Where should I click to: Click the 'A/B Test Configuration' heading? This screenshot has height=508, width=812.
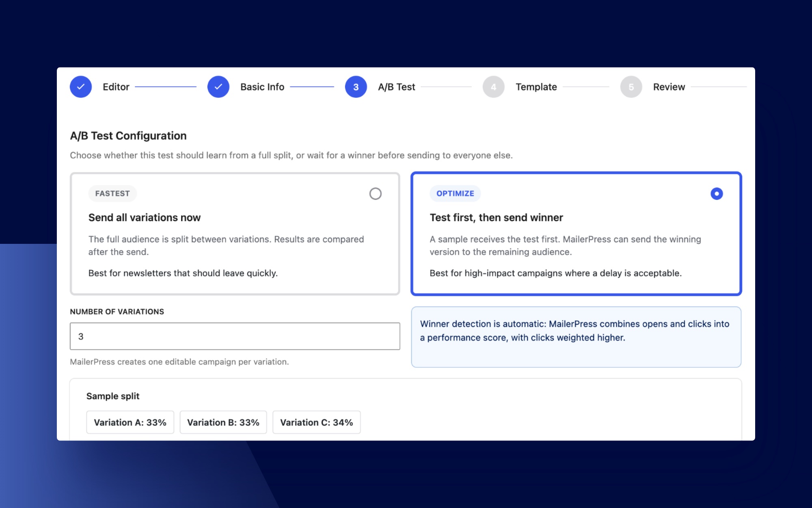(128, 136)
